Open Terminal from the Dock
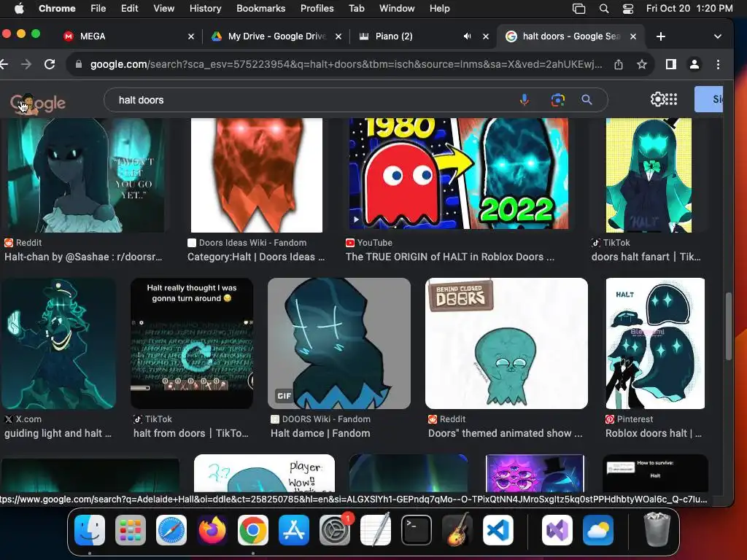 [x=417, y=530]
